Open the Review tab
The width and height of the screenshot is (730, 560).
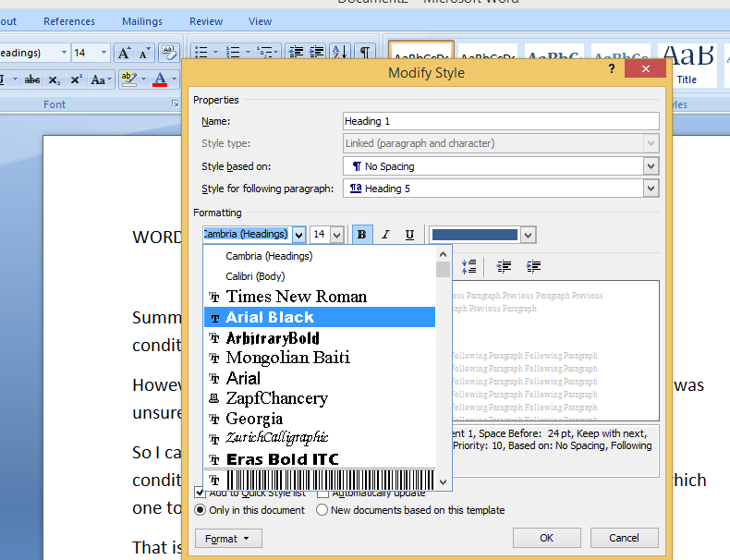[206, 21]
